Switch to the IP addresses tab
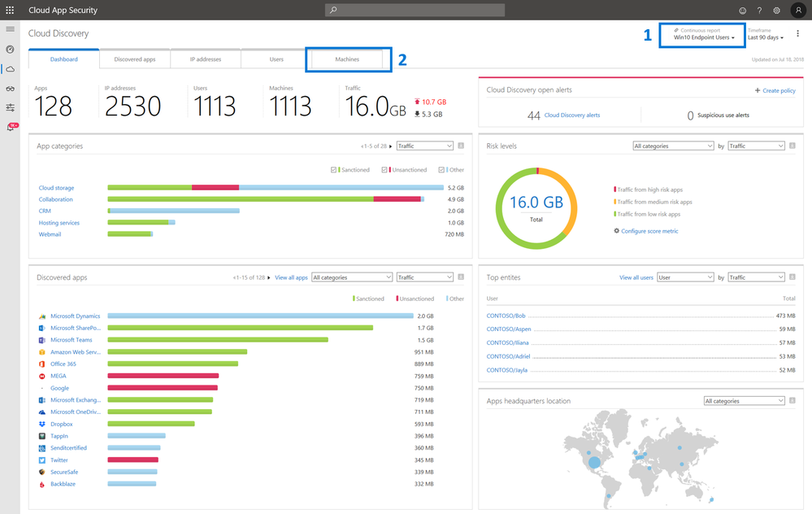The height and width of the screenshot is (514, 812). tap(206, 59)
